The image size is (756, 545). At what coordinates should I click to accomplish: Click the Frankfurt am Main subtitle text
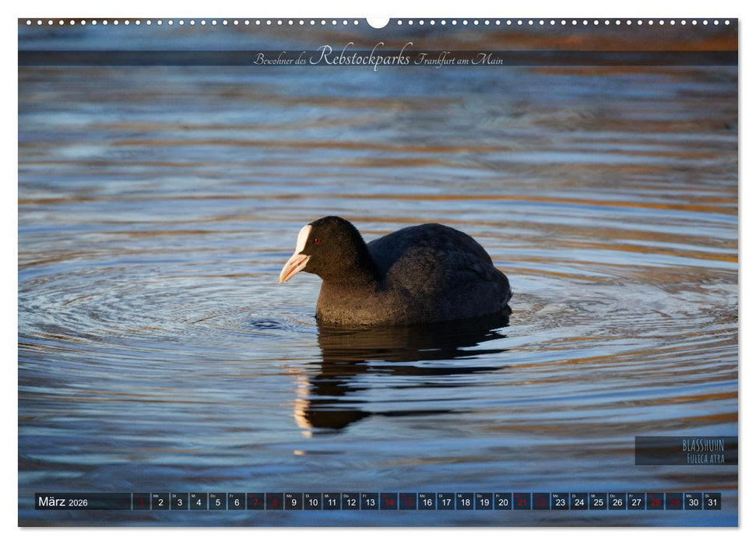click(458, 59)
